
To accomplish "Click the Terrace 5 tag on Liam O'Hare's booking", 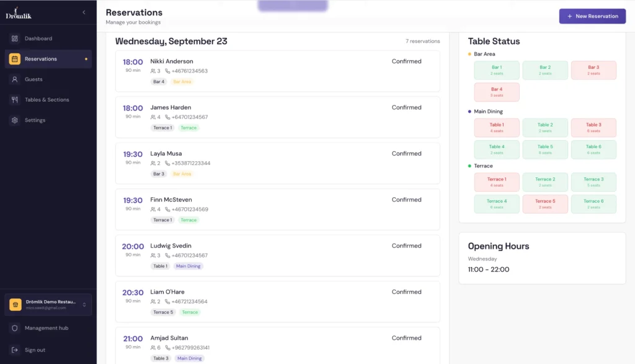I will click(x=163, y=313).
